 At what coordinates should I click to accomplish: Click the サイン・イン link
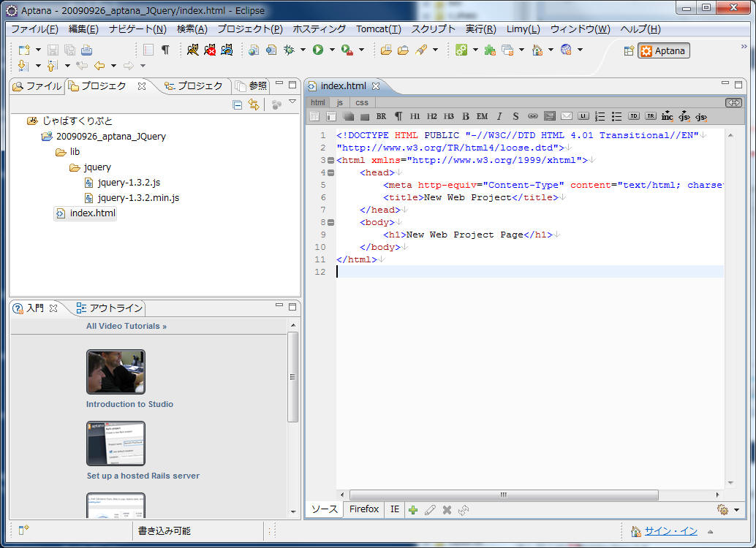[x=670, y=531]
